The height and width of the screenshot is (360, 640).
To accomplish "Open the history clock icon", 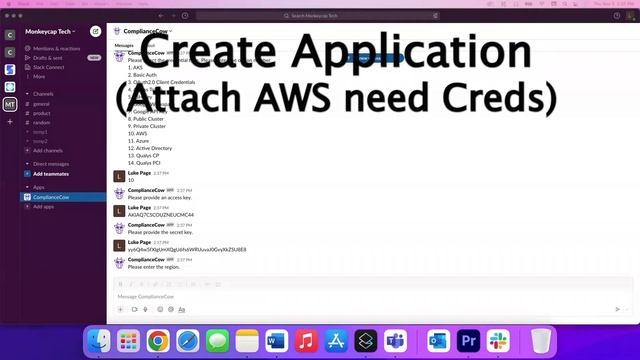I will point(185,16).
